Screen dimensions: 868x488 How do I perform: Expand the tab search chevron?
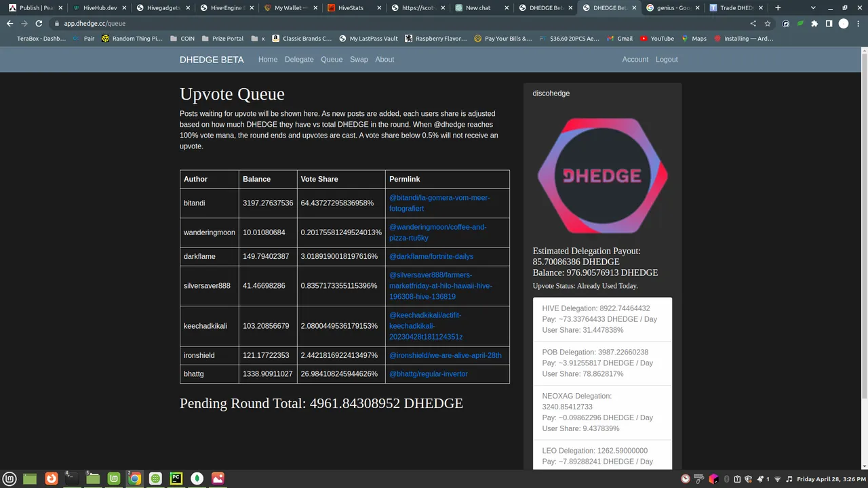814,7
